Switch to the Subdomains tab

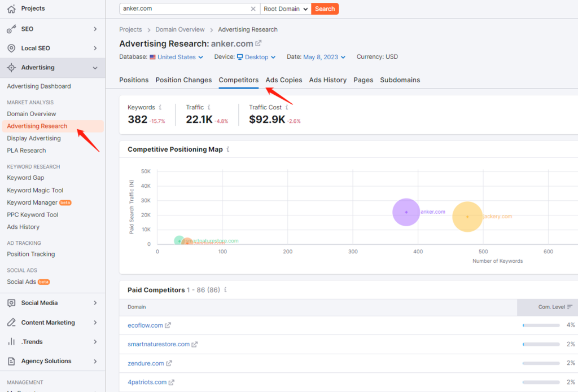click(400, 80)
